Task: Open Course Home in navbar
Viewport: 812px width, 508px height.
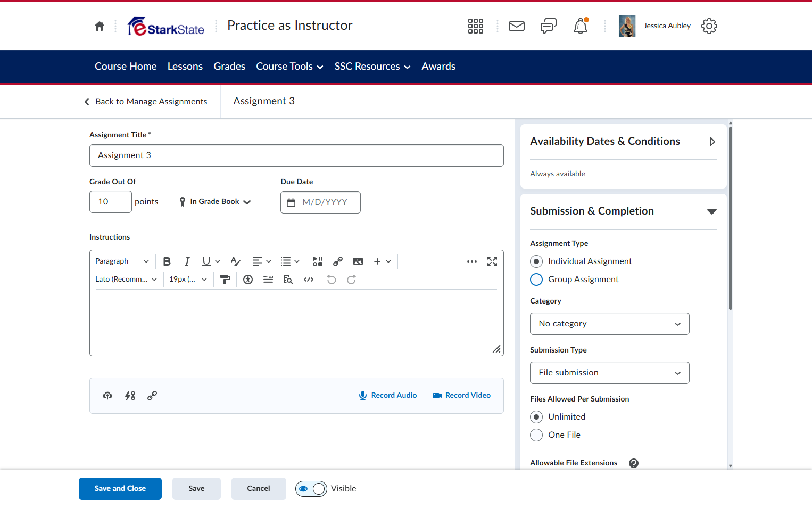Action: (x=126, y=67)
